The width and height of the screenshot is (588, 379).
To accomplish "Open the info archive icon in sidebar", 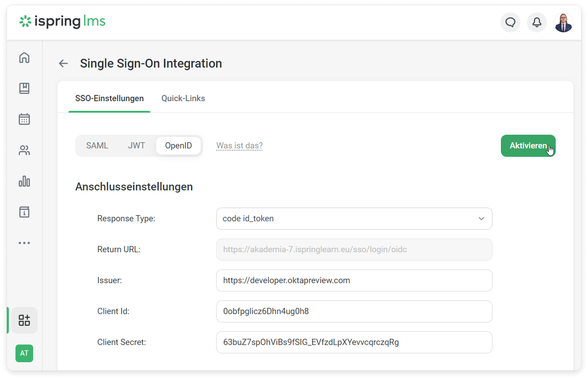I will [24, 212].
